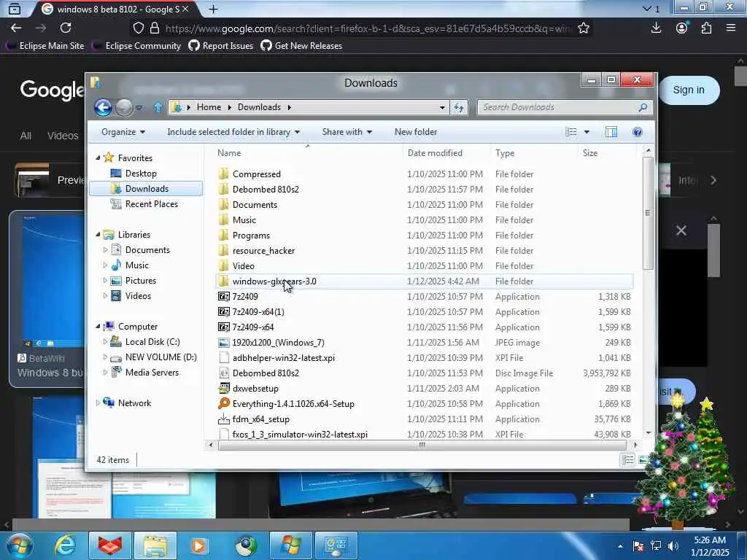Open Include selected folder in library menu

click(233, 132)
